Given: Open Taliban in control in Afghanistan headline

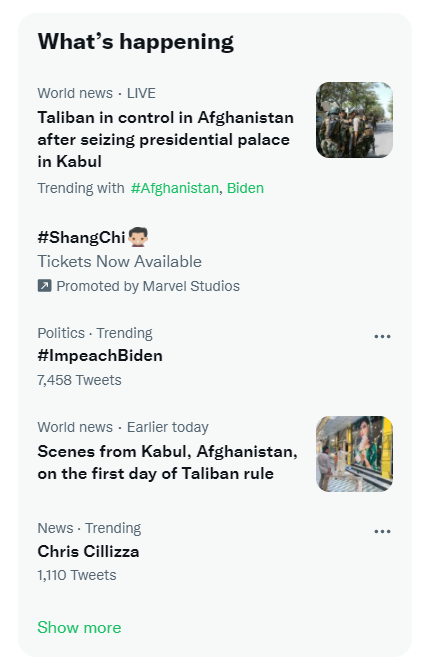Looking at the screenshot, I should 165,139.
